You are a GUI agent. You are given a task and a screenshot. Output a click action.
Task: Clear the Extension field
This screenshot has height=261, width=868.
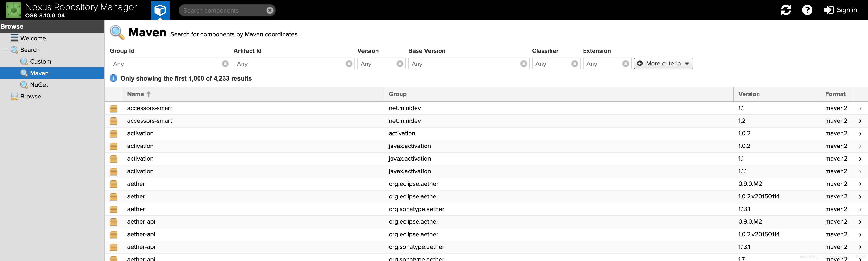[x=625, y=64]
